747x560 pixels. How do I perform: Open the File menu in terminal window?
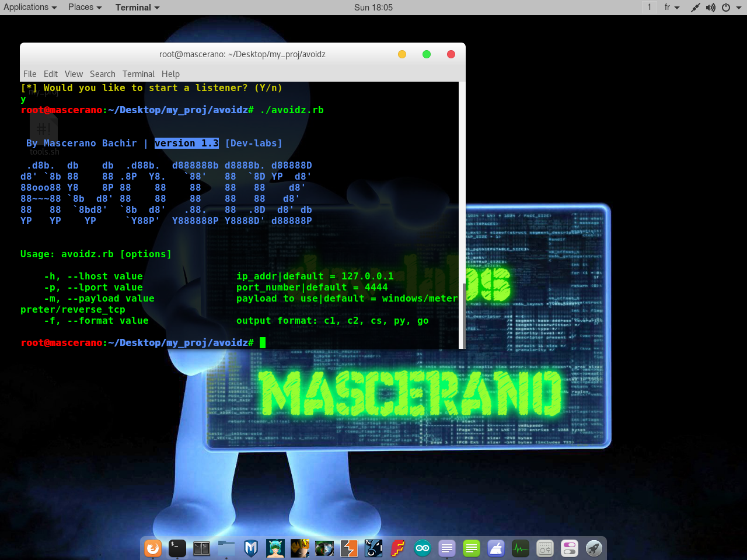point(30,74)
